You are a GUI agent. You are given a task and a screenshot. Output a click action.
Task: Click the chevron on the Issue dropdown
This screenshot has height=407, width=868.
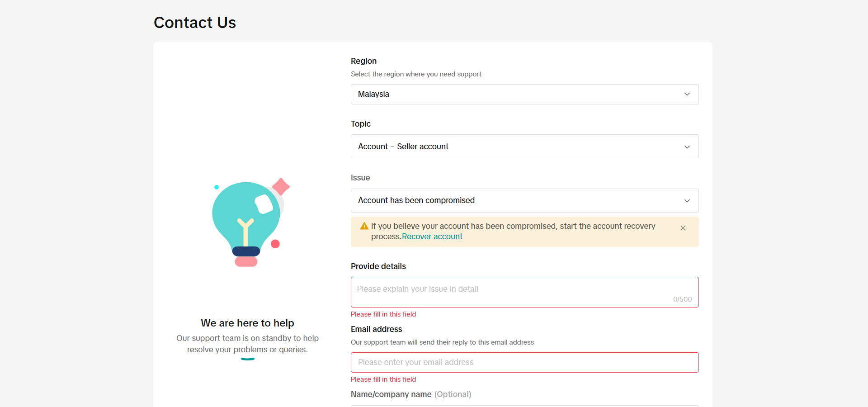coord(687,200)
